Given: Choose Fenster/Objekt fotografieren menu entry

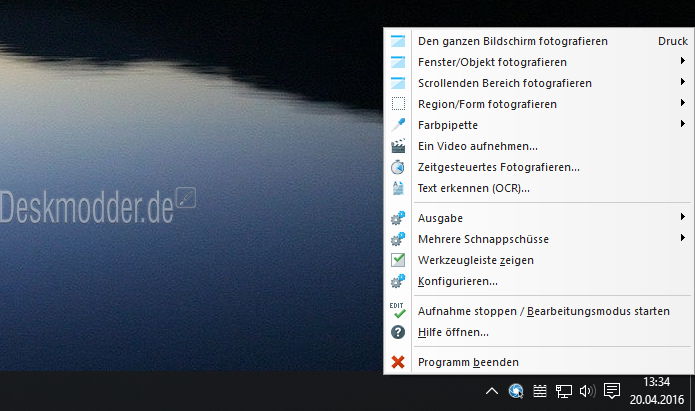Looking at the screenshot, I should pyautogui.click(x=538, y=62).
